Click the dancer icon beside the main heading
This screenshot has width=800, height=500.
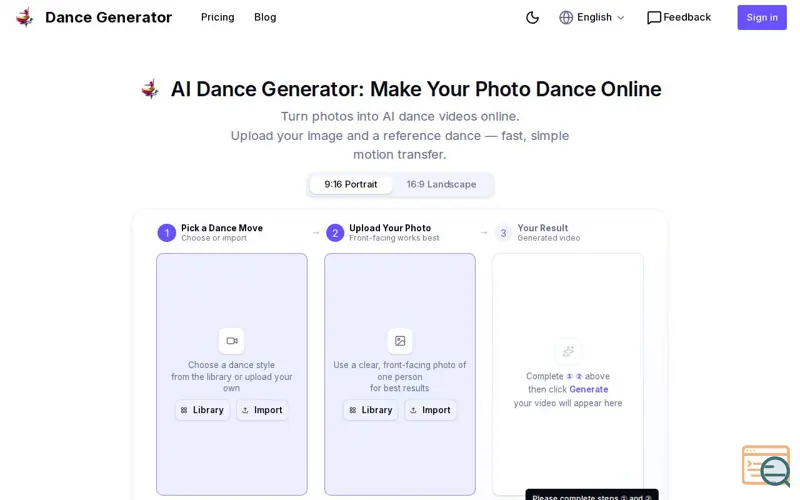(x=150, y=89)
